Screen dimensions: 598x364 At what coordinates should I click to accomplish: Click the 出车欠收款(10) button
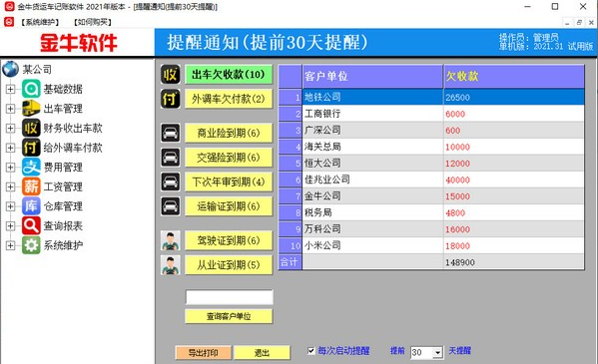point(229,75)
